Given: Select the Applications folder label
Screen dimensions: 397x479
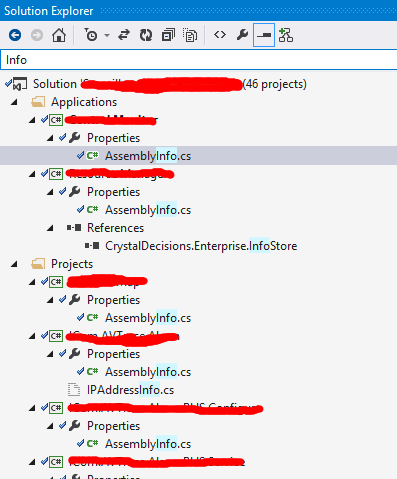Looking at the screenshot, I should (x=84, y=102).
